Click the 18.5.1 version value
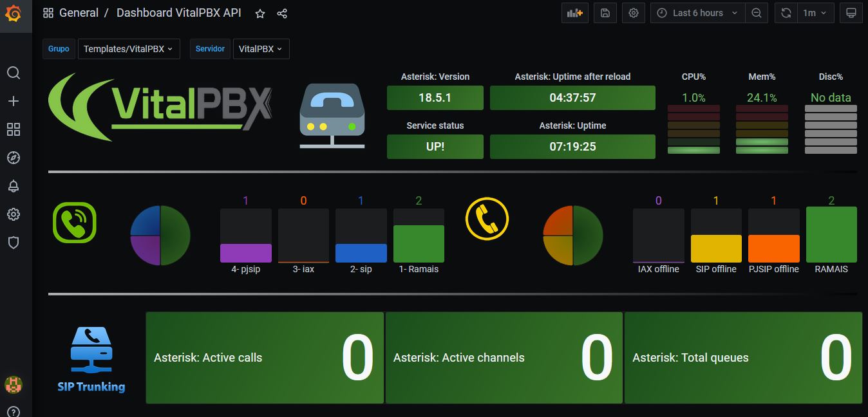The height and width of the screenshot is (417, 868). point(435,98)
